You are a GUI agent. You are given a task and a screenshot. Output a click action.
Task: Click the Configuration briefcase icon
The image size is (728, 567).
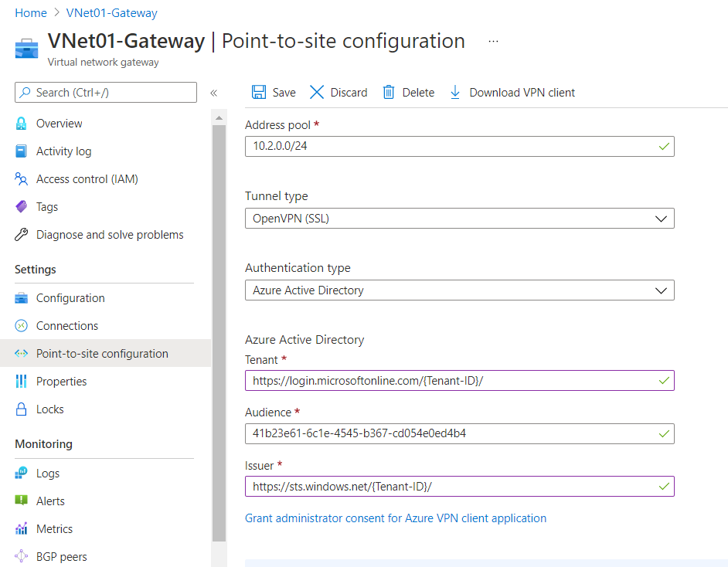pyautogui.click(x=22, y=298)
